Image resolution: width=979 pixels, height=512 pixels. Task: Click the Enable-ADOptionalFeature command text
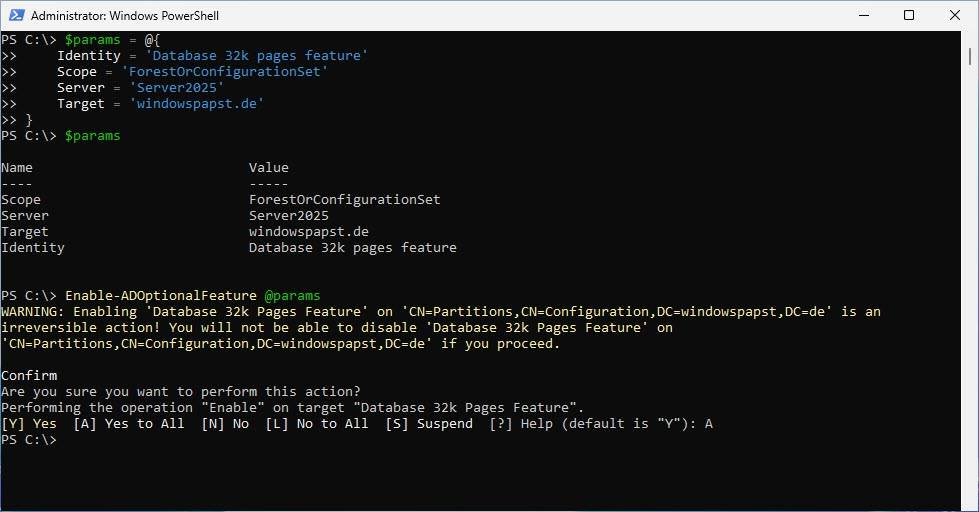(160, 296)
